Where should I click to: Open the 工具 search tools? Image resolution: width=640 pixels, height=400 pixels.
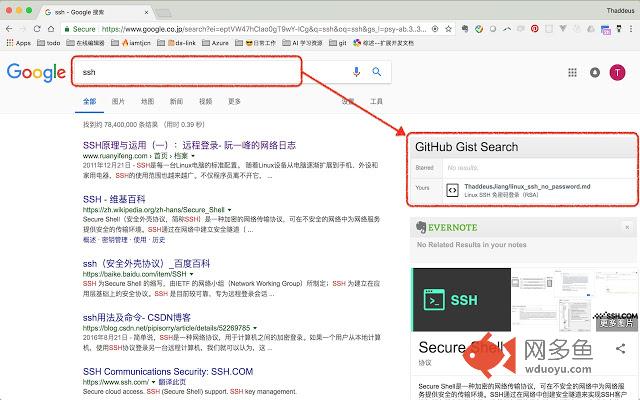(x=376, y=101)
